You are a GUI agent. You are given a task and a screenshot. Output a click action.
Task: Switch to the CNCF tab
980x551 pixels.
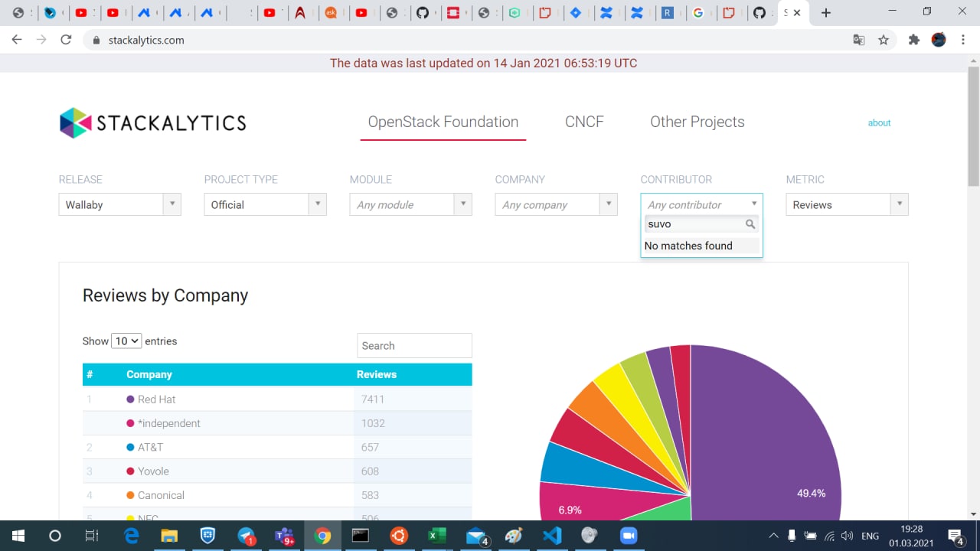[x=584, y=122]
